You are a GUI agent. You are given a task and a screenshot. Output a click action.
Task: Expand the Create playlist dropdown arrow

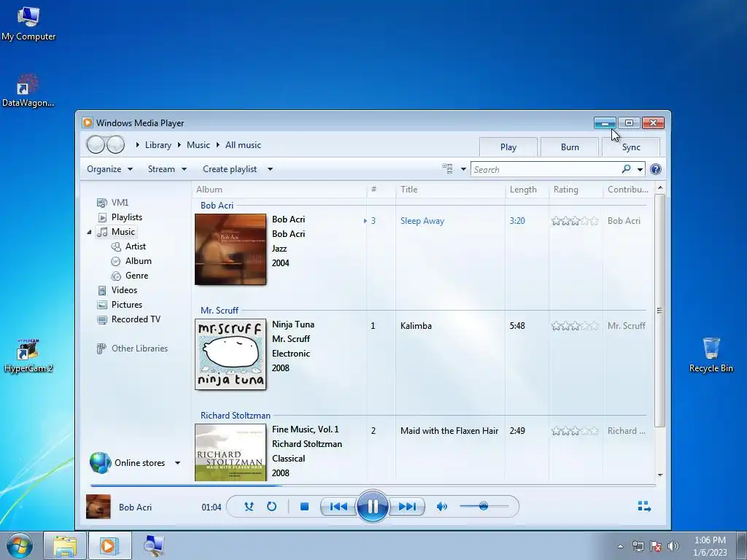[x=270, y=169]
